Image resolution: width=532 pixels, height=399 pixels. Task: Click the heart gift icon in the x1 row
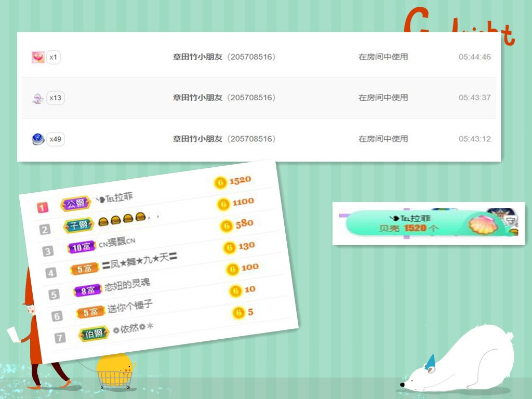point(38,57)
